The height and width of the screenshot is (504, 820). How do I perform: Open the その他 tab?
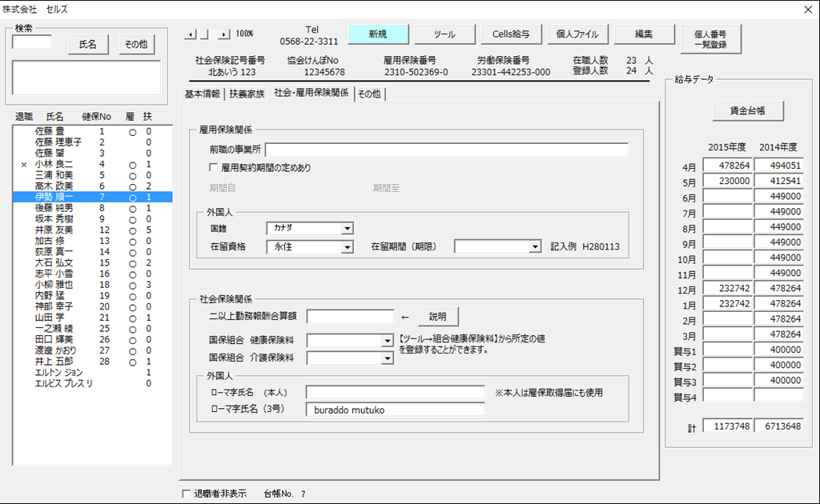coord(369,94)
